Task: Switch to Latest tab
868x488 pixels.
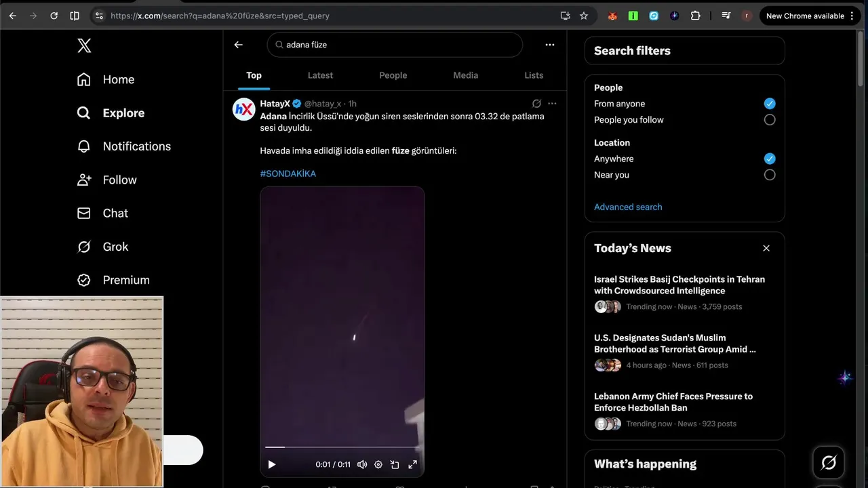Action: (320, 75)
